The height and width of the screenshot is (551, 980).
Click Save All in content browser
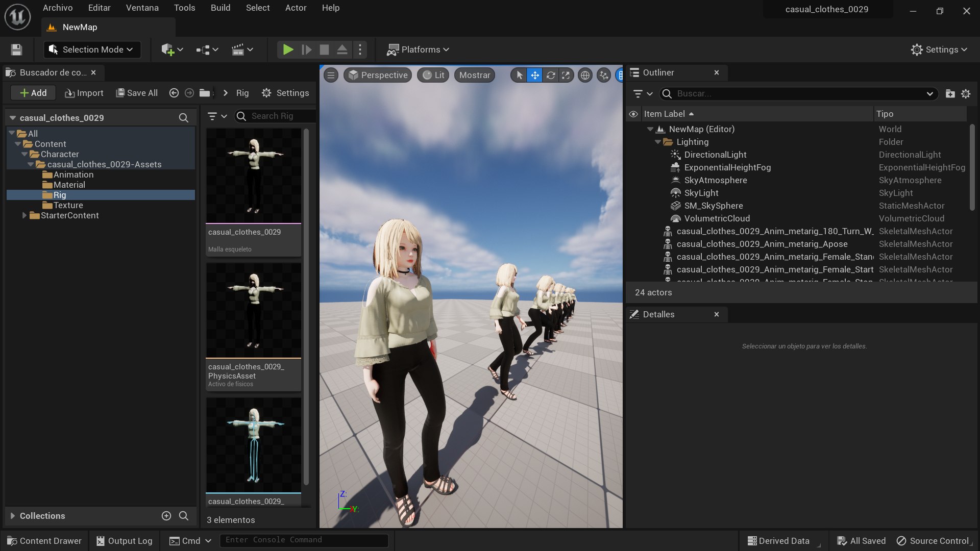(x=137, y=93)
